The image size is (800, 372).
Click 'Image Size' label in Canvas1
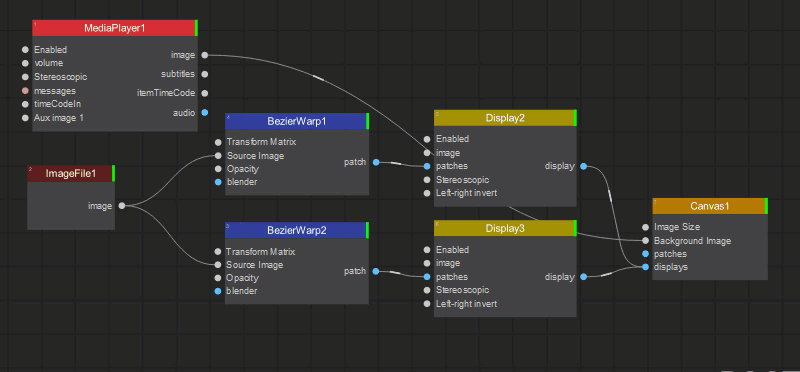coord(677,227)
